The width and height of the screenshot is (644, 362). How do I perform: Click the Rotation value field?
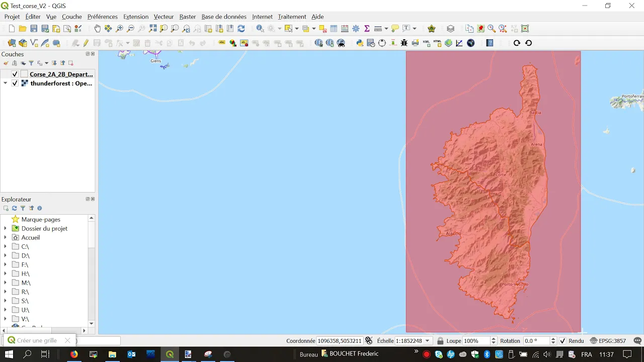(x=536, y=341)
